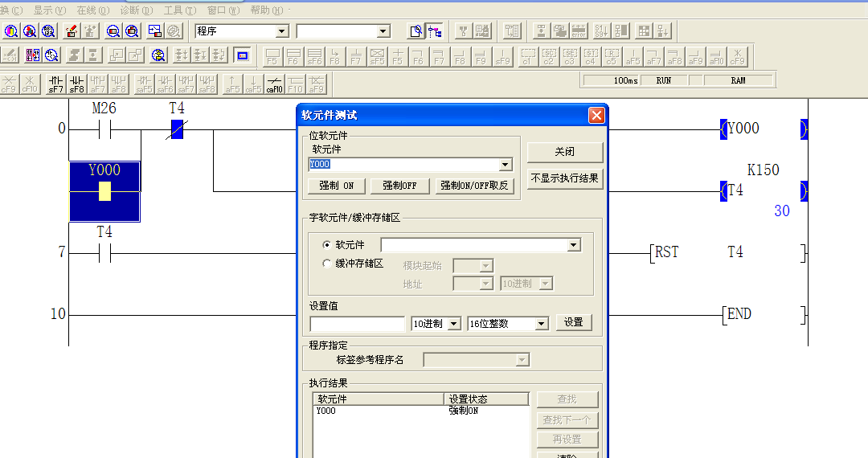
Task: Toggle the project tree view toolbar icon
Action: tap(435, 31)
